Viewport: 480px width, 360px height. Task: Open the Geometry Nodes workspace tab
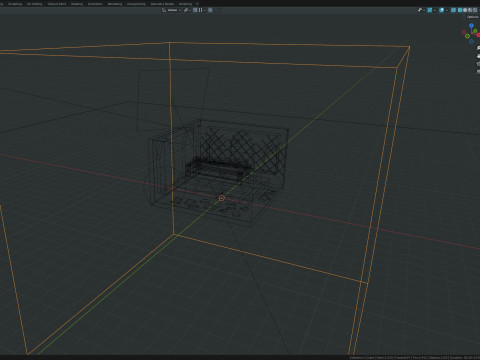162,4
